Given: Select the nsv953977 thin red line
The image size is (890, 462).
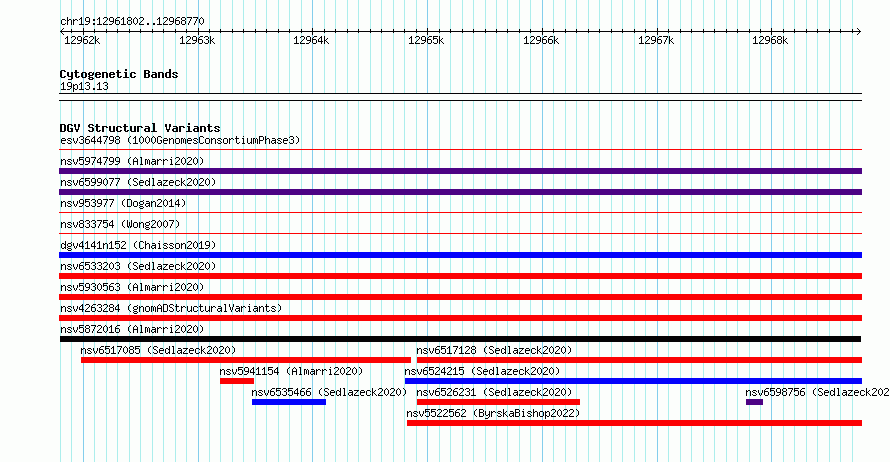Looking at the screenshot, I should tap(460, 213).
